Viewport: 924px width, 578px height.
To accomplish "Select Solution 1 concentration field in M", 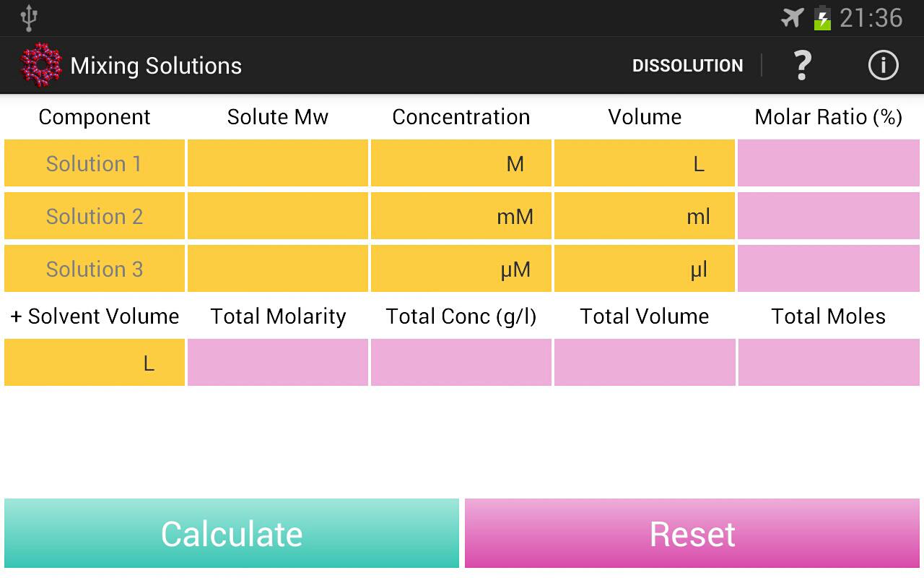I will (461, 163).
